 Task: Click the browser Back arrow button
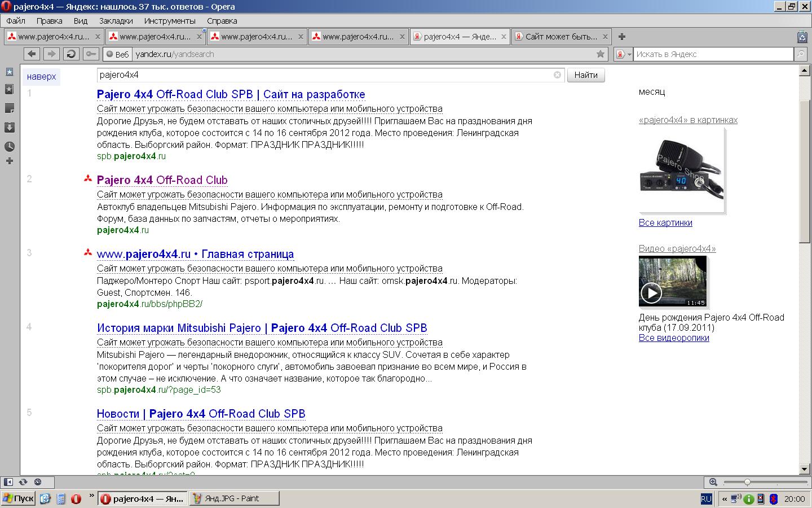coord(32,54)
